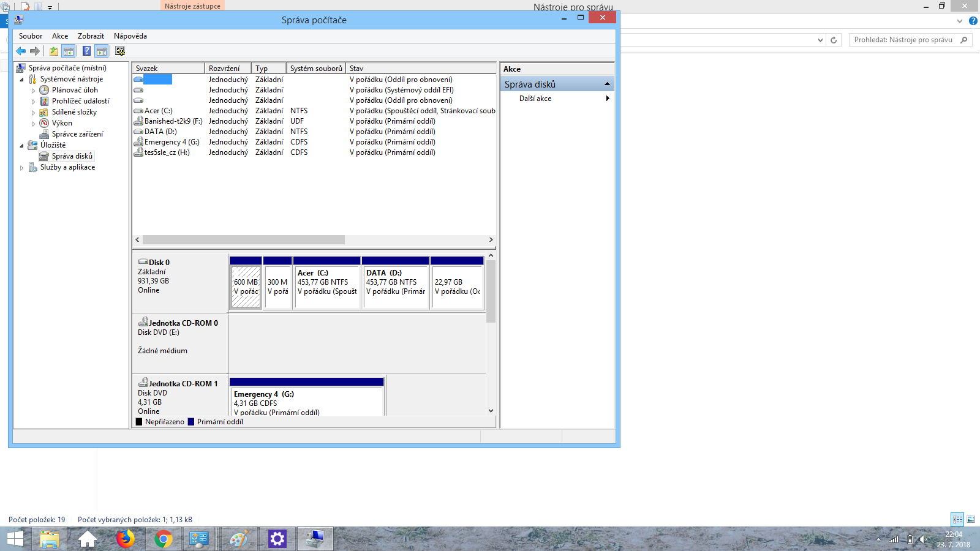Expand the Plánovač úloh node
Image resolution: width=980 pixels, height=551 pixels.
pyautogui.click(x=34, y=91)
